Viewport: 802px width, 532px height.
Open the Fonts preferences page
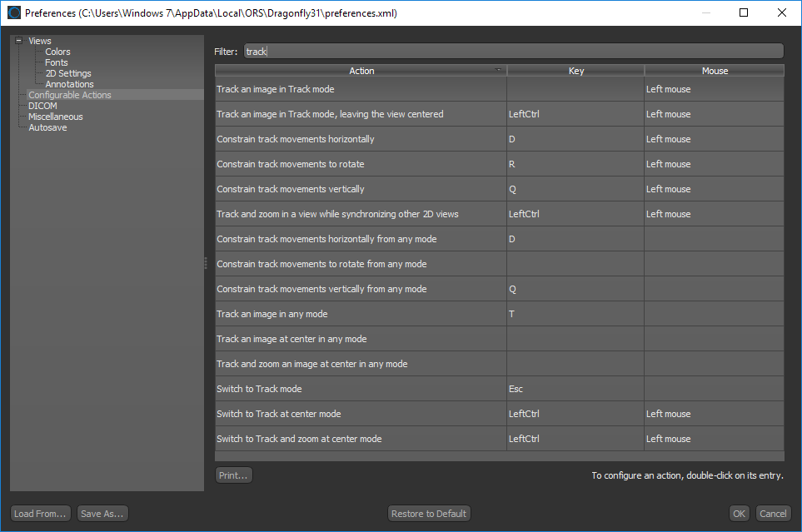(57, 62)
